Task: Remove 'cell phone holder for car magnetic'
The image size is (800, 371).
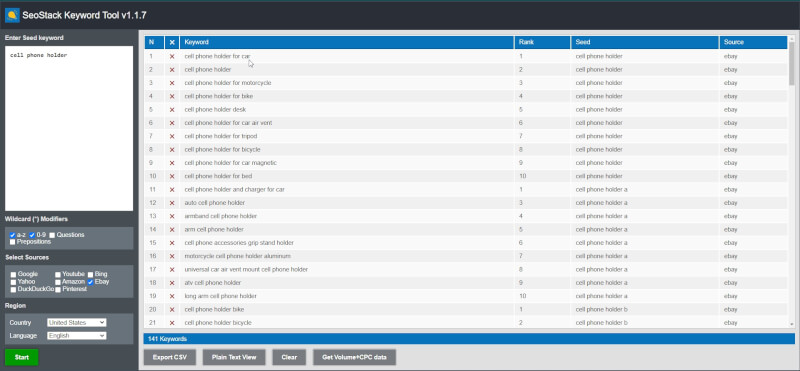Action: pos(172,163)
